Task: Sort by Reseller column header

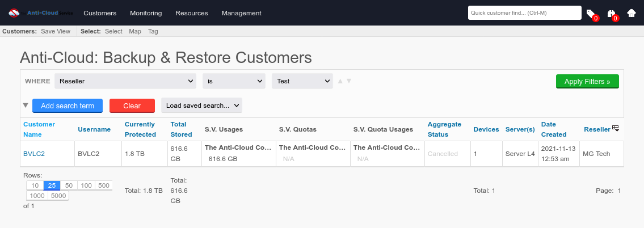Action: click(597, 129)
